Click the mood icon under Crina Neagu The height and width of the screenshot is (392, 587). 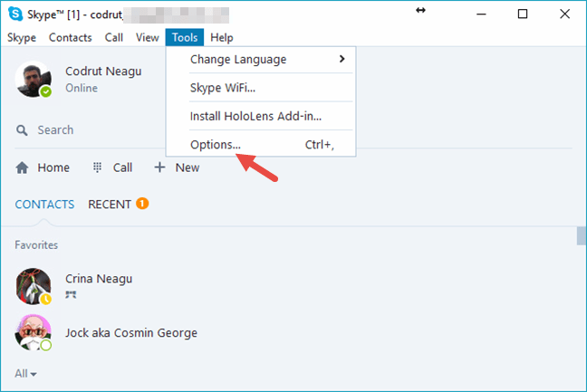[x=71, y=295]
